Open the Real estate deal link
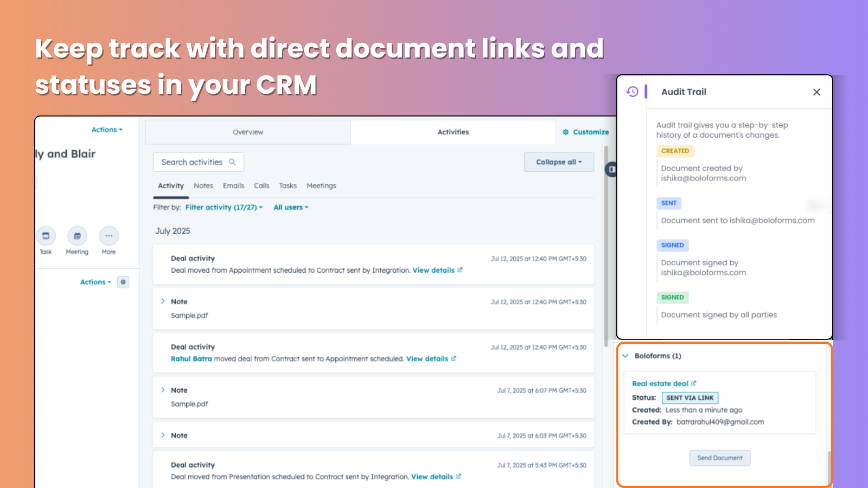 (660, 383)
